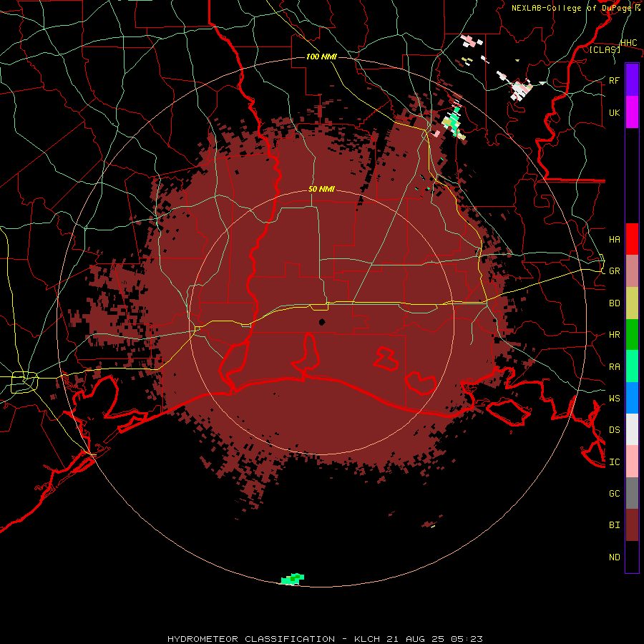Click the 'UK' legend label
This screenshot has width=644, height=644.
(x=614, y=112)
